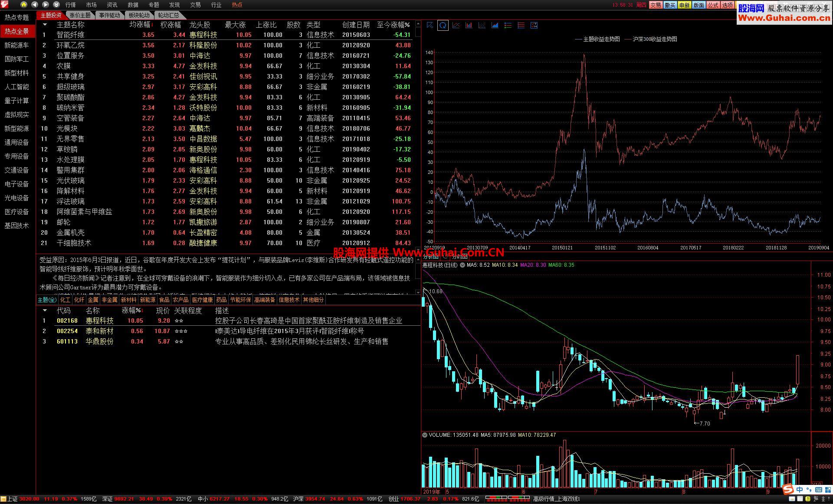Switch to the 分时图 chart tab
Screen dimensions: 833x504
pyautogui.click(x=459, y=256)
